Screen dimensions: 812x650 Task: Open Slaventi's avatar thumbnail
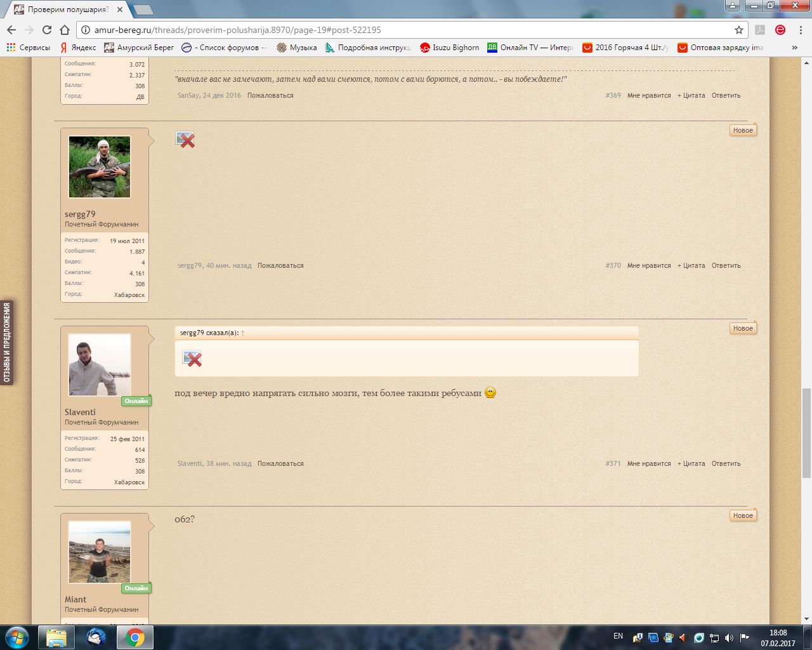pos(100,365)
